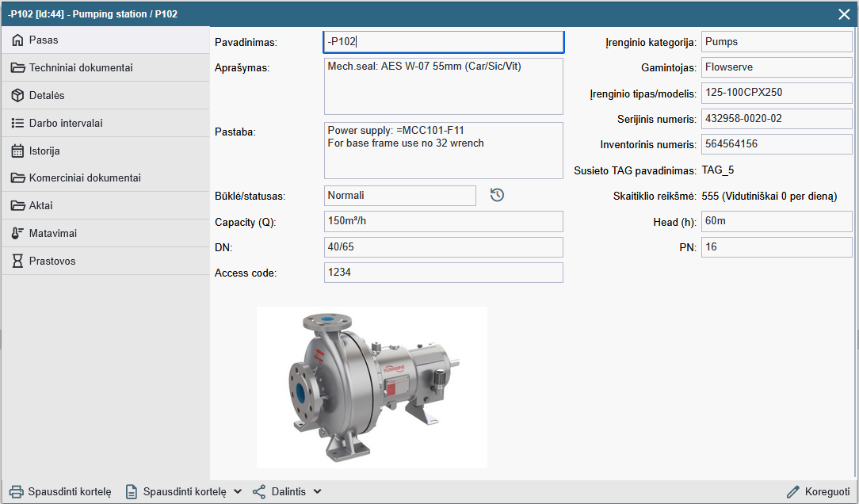Click the Head (h) field showing 60m
The height and width of the screenshot is (504, 859).
point(777,221)
